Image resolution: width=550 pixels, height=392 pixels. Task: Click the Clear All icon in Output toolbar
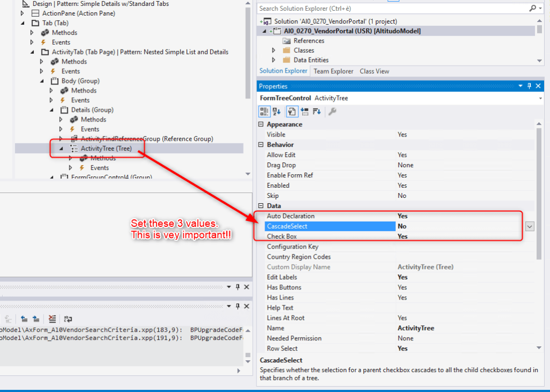[x=52, y=318]
